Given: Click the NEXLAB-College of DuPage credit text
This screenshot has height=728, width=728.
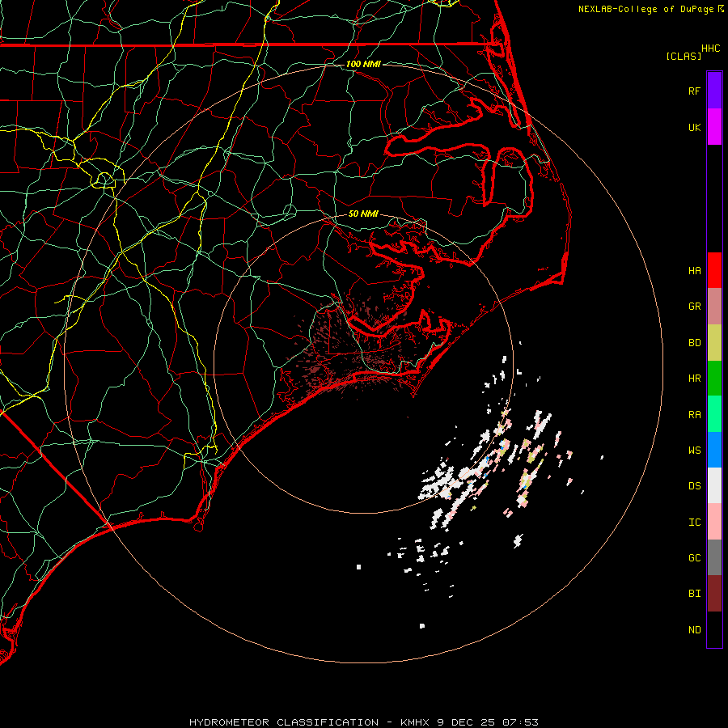Looking at the screenshot, I should (x=645, y=9).
